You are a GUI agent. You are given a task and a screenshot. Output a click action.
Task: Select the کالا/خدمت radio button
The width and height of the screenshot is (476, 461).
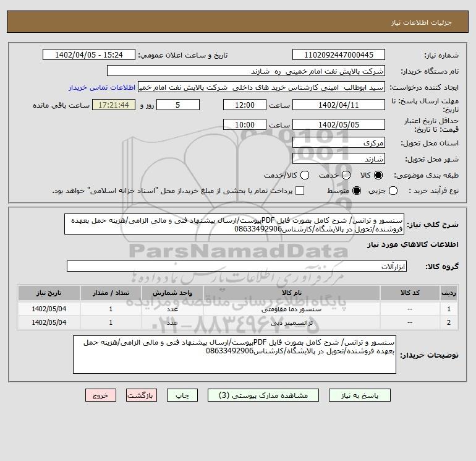click(305, 175)
